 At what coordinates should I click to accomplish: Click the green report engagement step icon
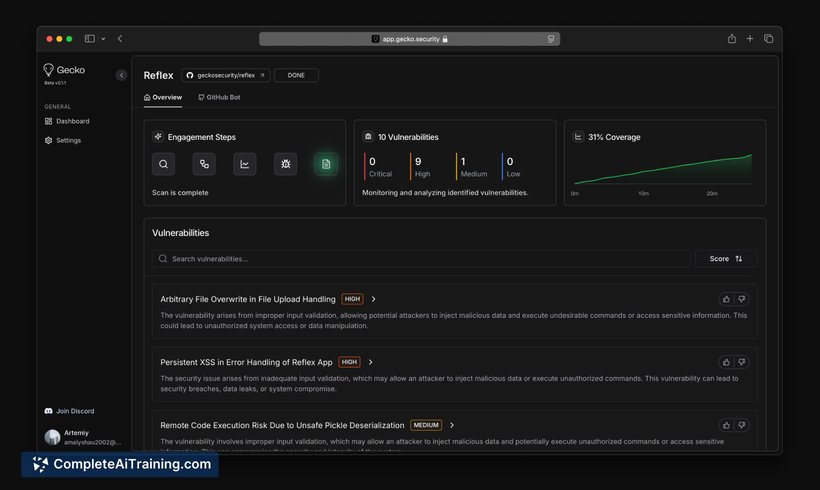(326, 164)
